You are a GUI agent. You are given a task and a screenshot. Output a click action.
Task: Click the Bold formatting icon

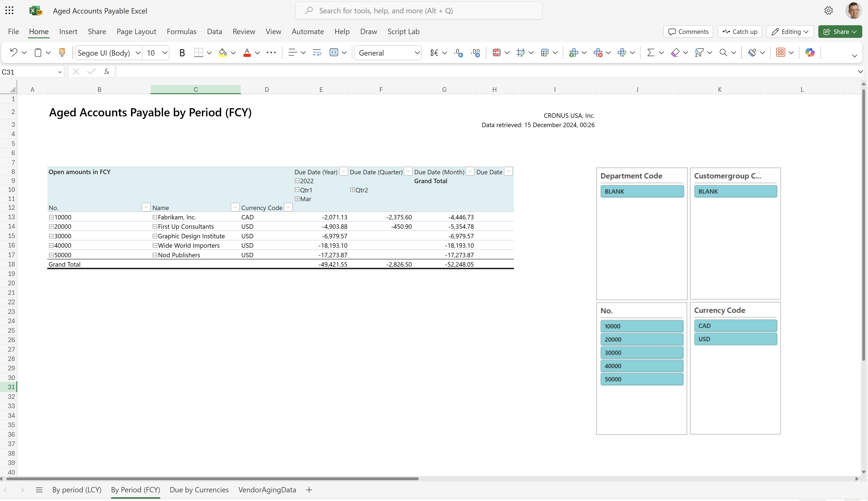pos(182,53)
